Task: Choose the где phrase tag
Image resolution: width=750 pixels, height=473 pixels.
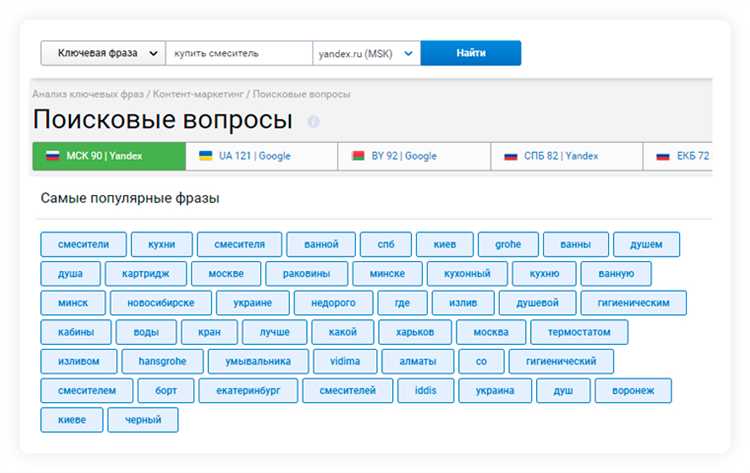Action: click(402, 303)
